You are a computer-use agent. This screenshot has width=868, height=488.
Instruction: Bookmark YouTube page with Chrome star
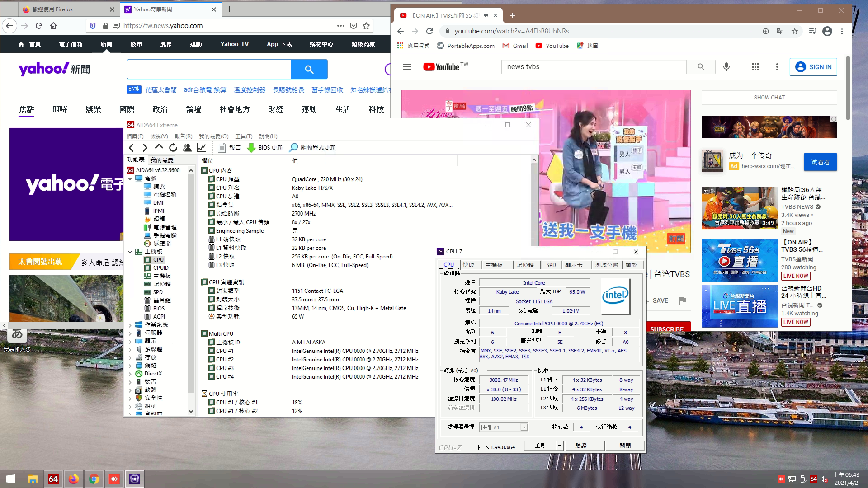(795, 31)
